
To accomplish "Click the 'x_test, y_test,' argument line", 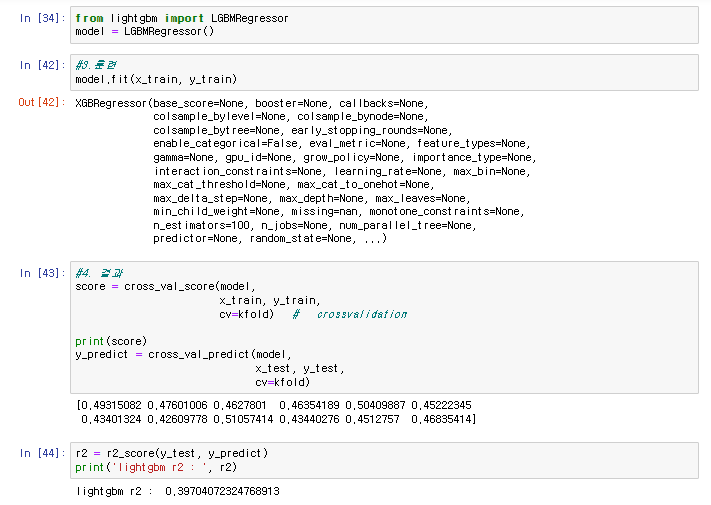I will click(299, 369).
